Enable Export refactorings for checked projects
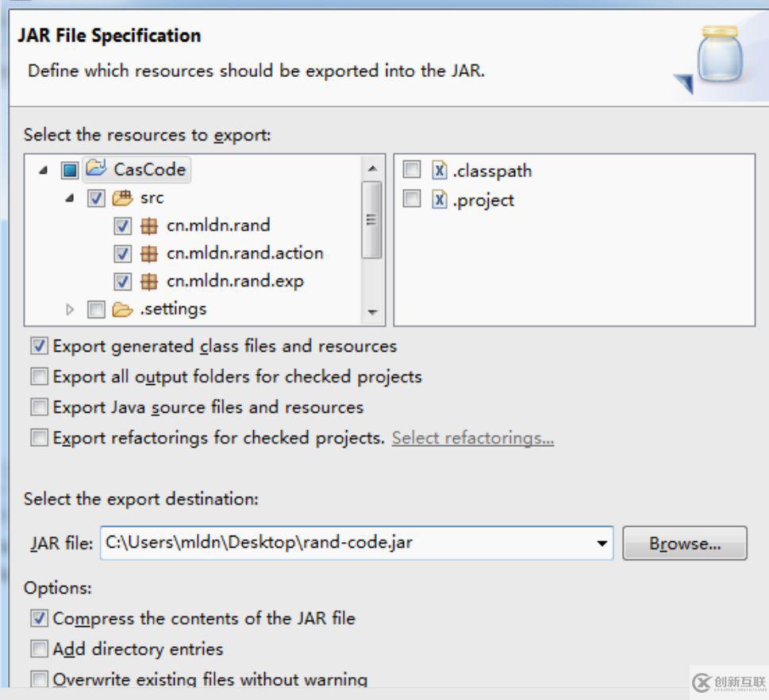The image size is (769, 700). click(39, 437)
